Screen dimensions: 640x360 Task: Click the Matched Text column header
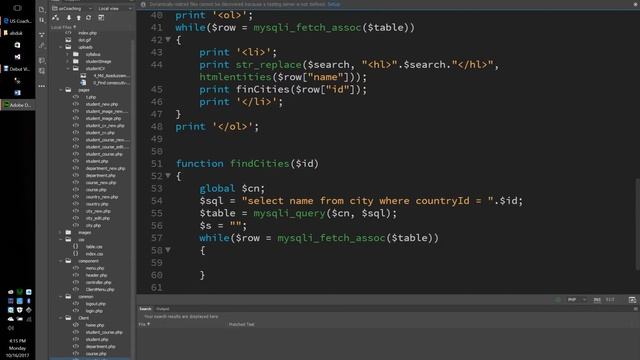tap(241, 324)
